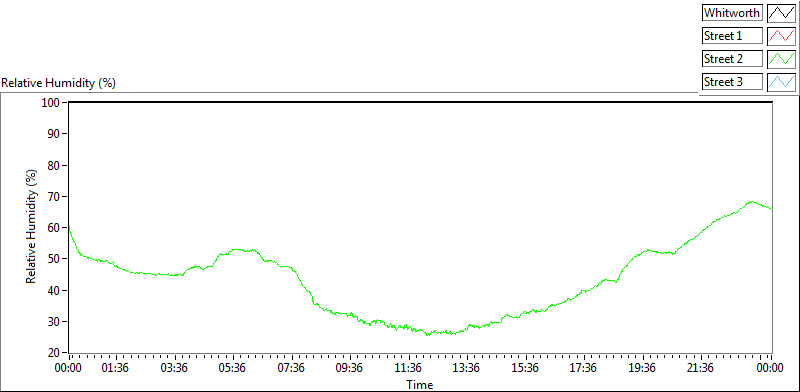800x392 pixels.
Task: Click the Relative Humidity (%) graph title
Action: point(59,83)
